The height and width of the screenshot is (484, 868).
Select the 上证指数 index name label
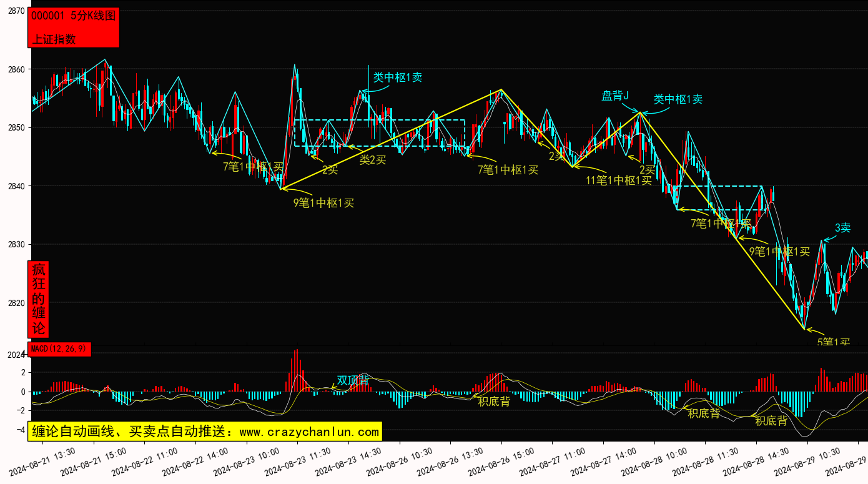54,39
